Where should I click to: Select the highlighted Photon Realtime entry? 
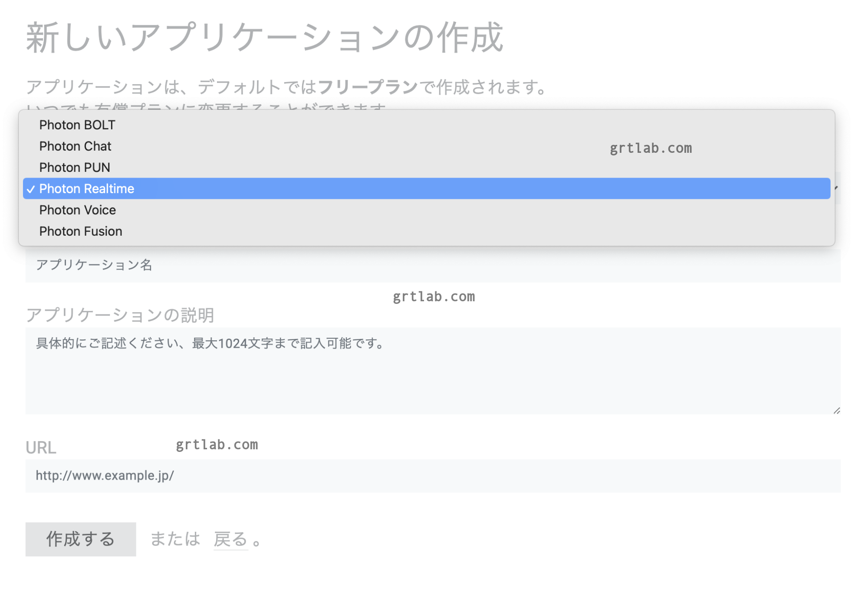pyautogui.click(x=87, y=189)
